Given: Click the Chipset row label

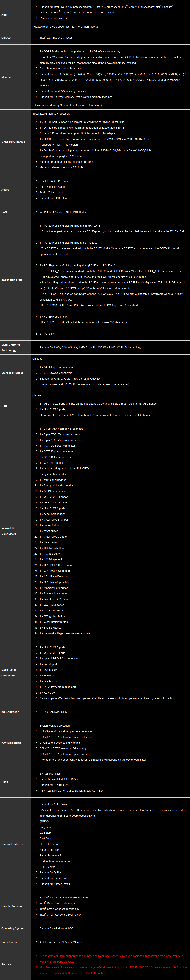Looking at the screenshot, I should coord(6,38).
